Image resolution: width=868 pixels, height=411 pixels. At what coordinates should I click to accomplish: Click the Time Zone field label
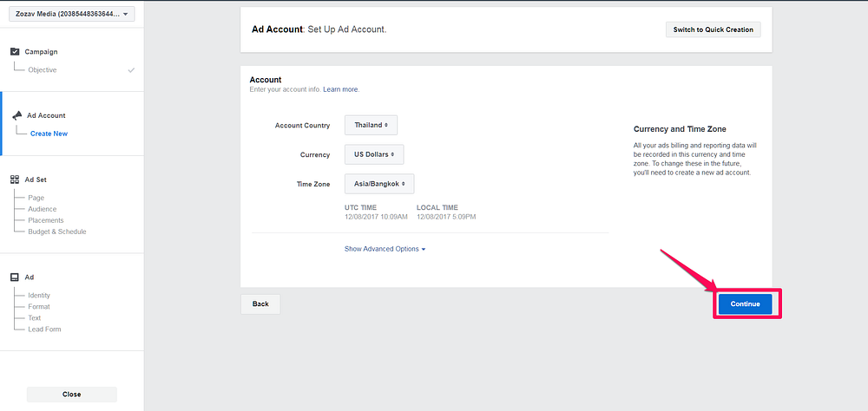313,184
